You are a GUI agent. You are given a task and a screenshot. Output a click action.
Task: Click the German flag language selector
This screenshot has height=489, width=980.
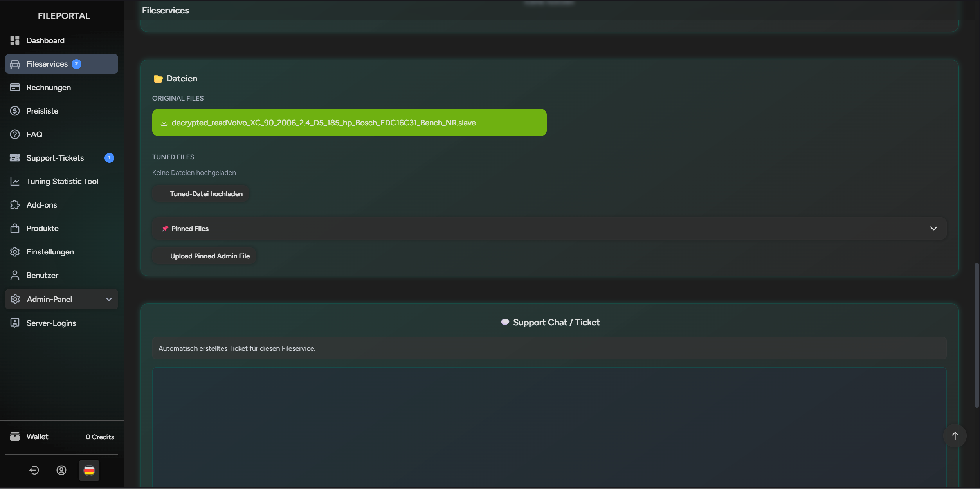click(x=89, y=470)
